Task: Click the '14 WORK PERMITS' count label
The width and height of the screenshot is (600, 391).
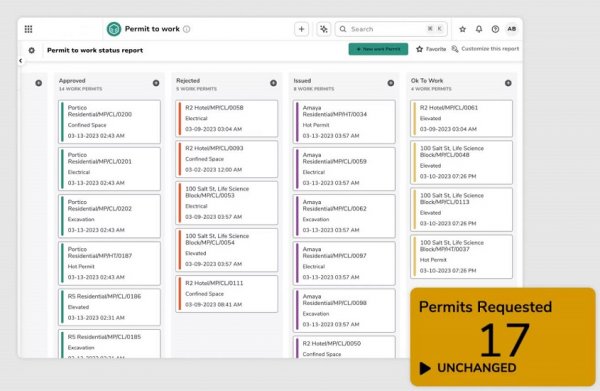Action: tap(80, 89)
